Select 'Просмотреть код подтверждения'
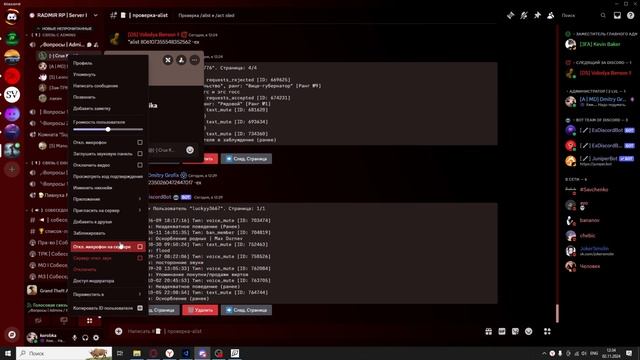This screenshot has height=360, width=640. [x=107, y=176]
